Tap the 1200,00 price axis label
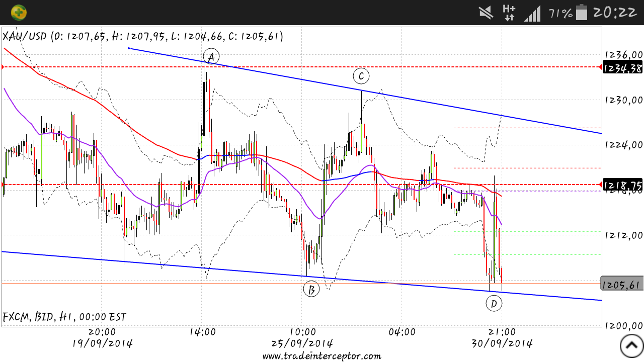This screenshot has width=644, height=362. point(624,325)
